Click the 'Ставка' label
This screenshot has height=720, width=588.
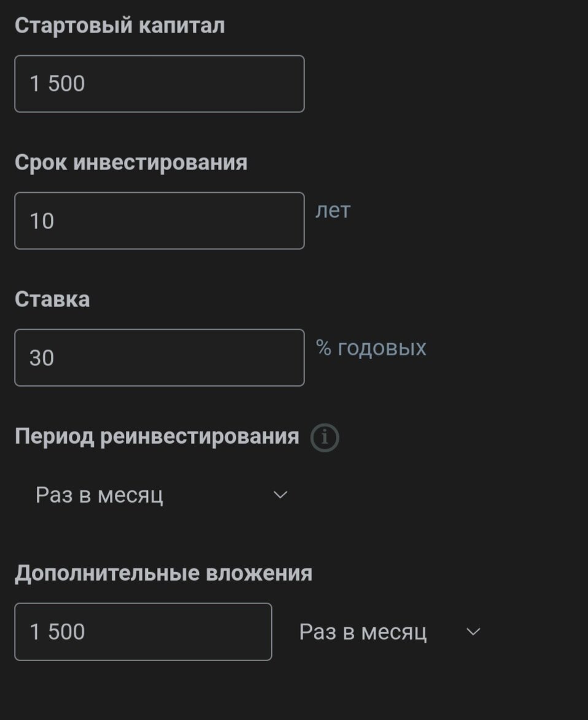[x=52, y=300]
